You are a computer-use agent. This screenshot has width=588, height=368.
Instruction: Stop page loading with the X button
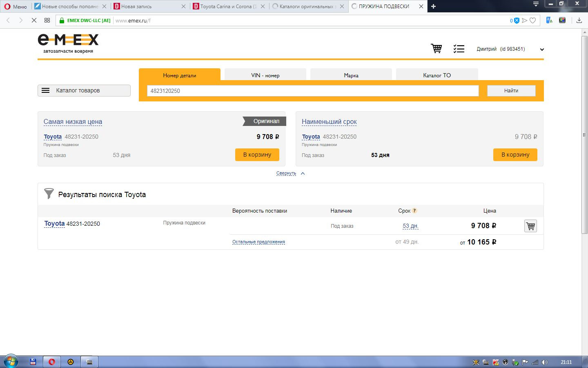[34, 20]
